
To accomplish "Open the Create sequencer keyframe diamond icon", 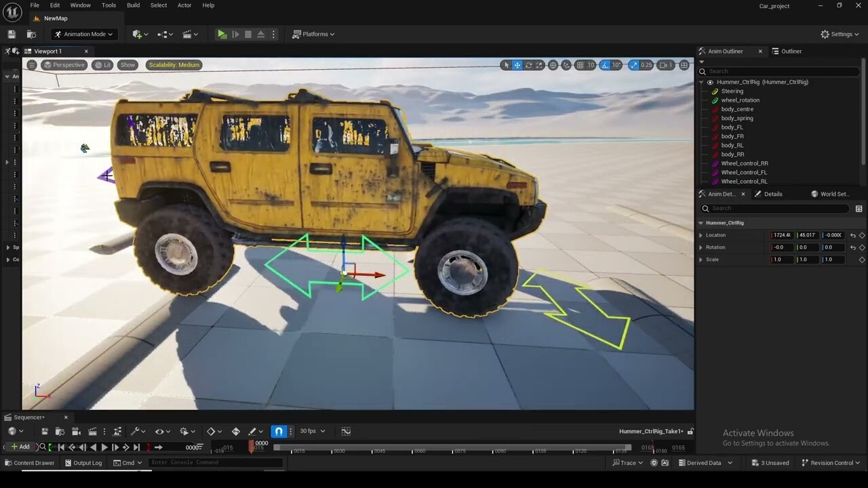I will [212, 431].
